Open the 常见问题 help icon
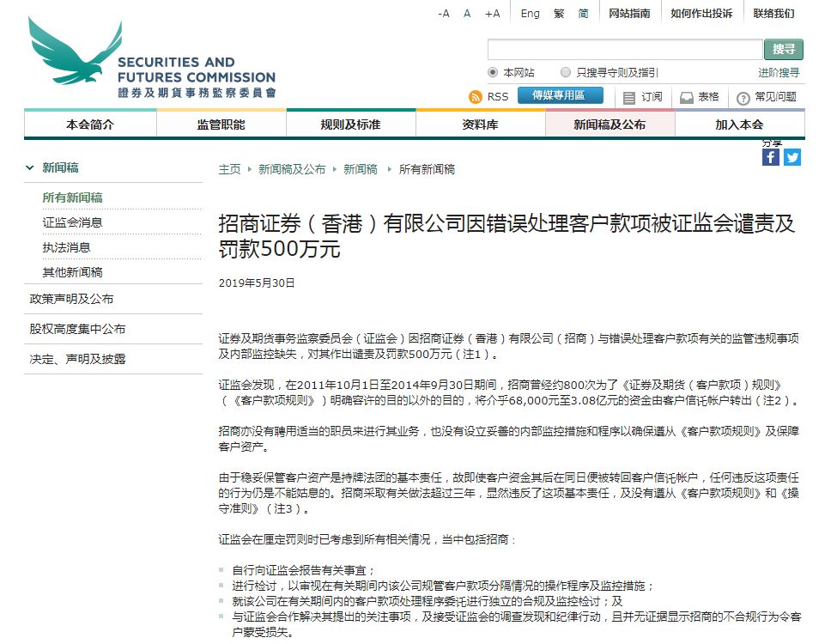 tap(743, 98)
